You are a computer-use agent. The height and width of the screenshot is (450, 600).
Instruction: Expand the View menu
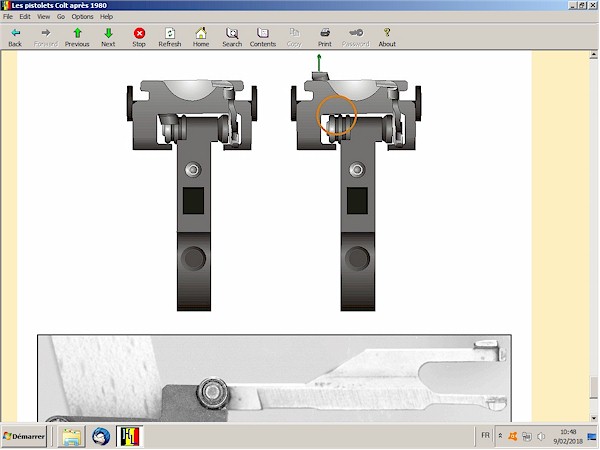tap(43, 17)
